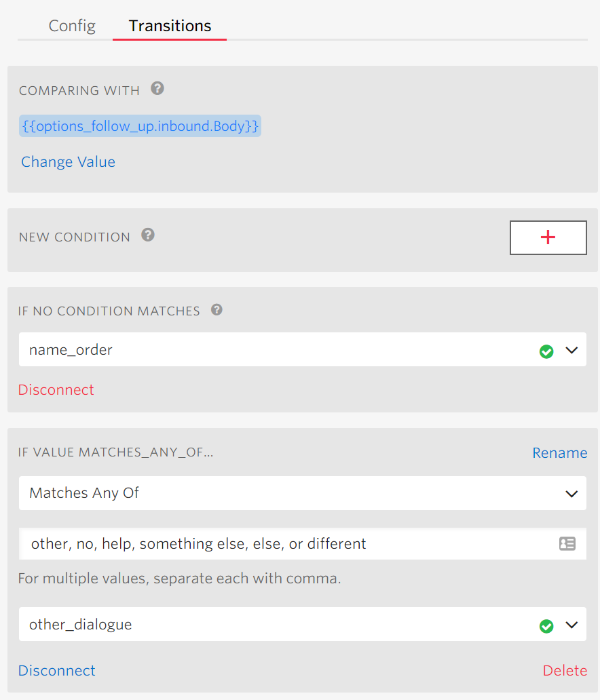Viewport: 600px width, 700px height.
Task: Click red plus icon to add condition
Action: (548, 237)
